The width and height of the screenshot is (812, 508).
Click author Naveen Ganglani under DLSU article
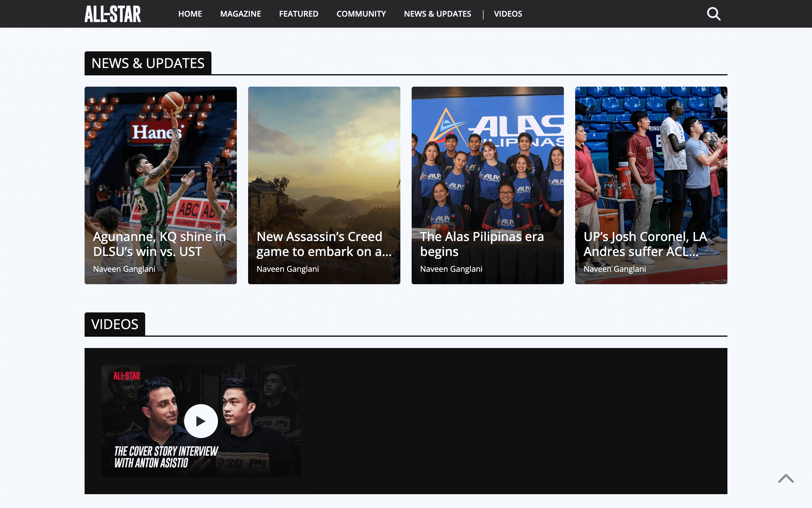tap(124, 269)
